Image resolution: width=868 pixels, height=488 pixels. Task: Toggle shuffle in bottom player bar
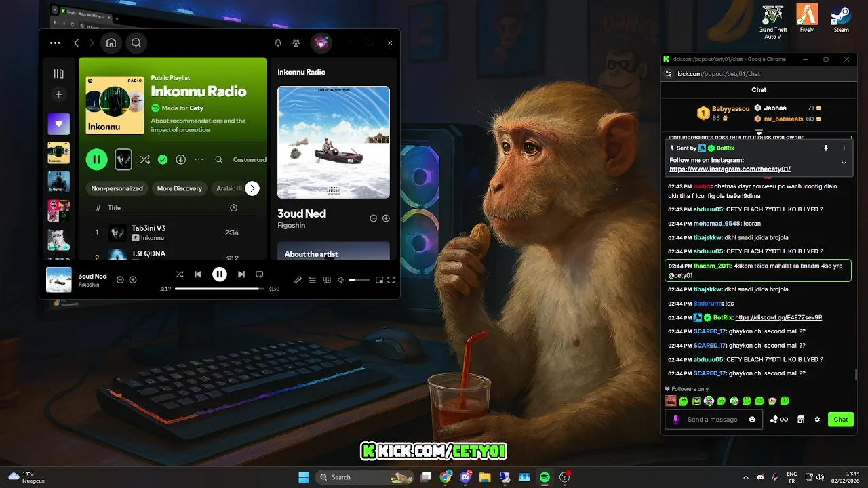coord(180,274)
